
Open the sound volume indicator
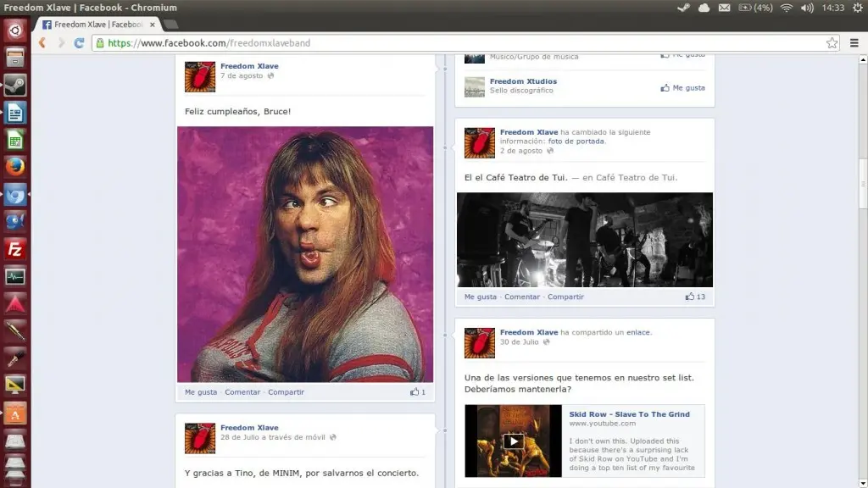coord(807,8)
